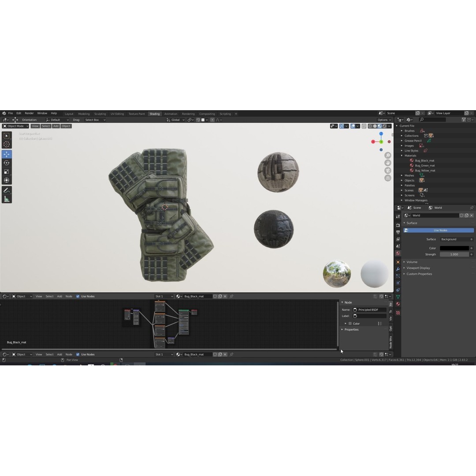
Task: Switch to Rendered viewport shading
Action: [x=384, y=126]
